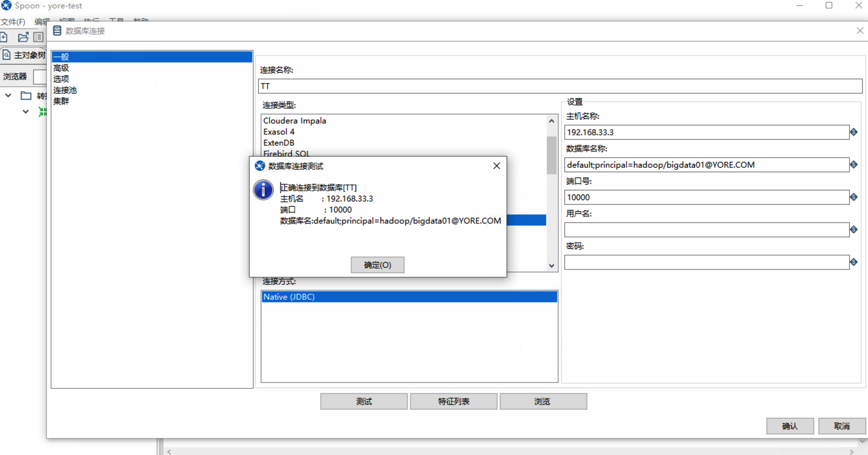Click the 连接名称 input field containing TT
Image resolution: width=868 pixels, height=455 pixels.
coord(560,86)
